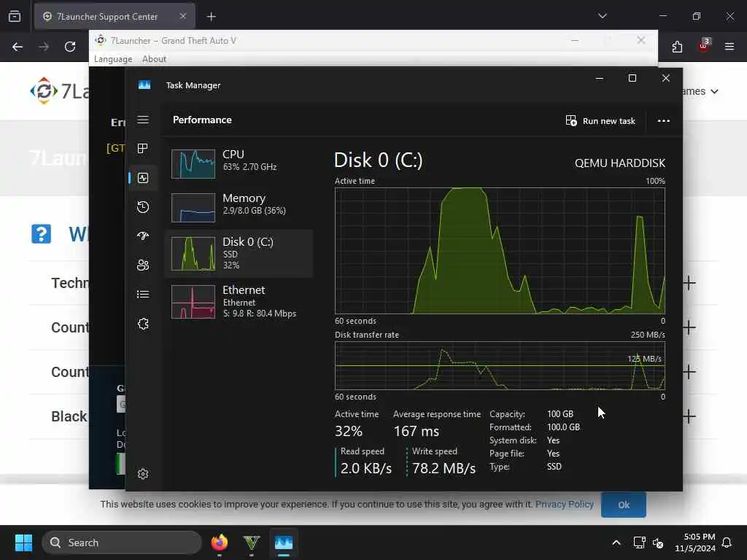
Task: Click the Average response time 167 ms
Action: point(417,431)
